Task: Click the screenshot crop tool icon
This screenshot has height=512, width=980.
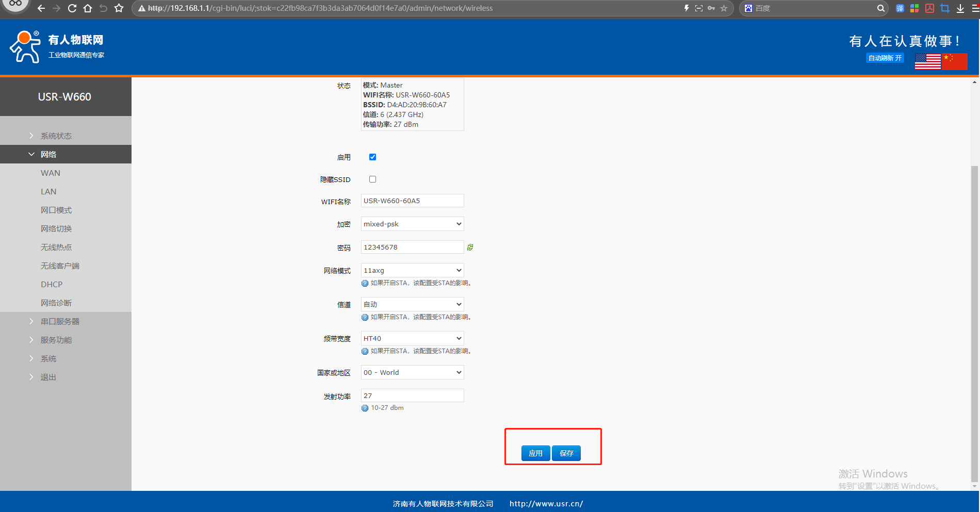Action: [944, 8]
